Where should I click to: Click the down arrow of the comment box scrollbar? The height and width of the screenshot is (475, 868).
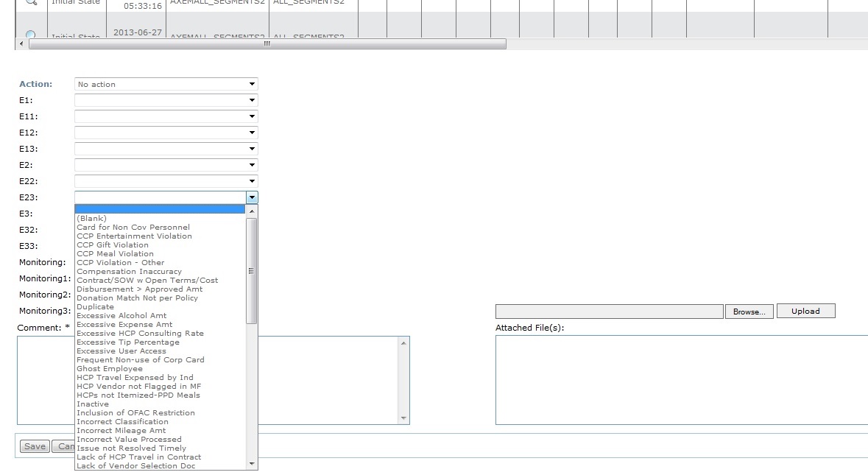[403, 418]
